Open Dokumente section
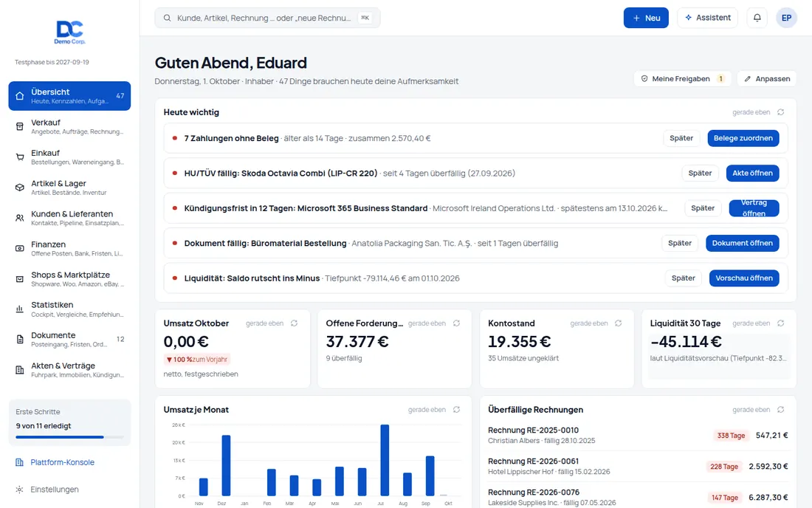This screenshot has height=508, width=812. click(x=69, y=340)
